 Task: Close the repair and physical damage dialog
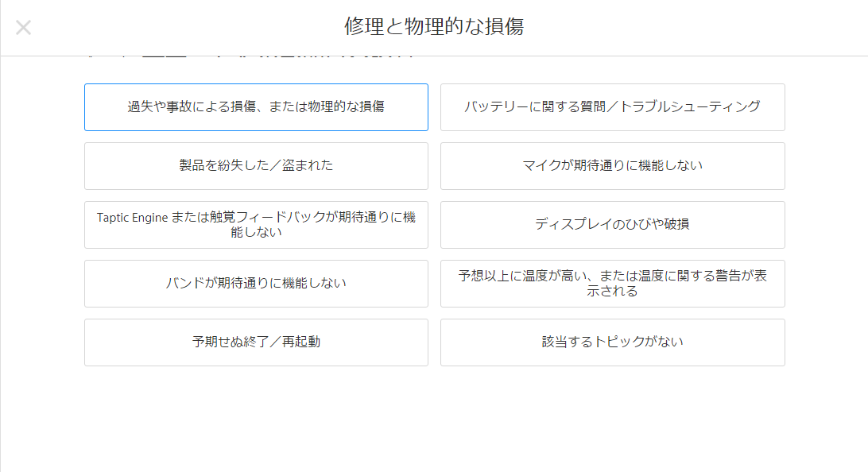(x=24, y=28)
